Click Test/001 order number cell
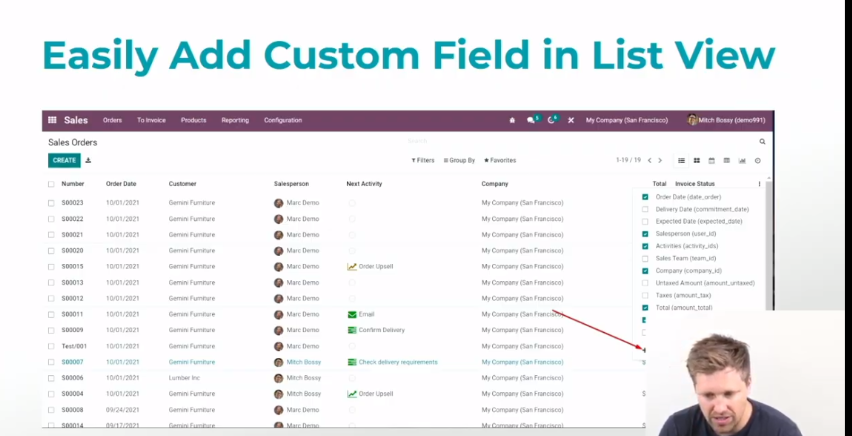 tap(74, 346)
